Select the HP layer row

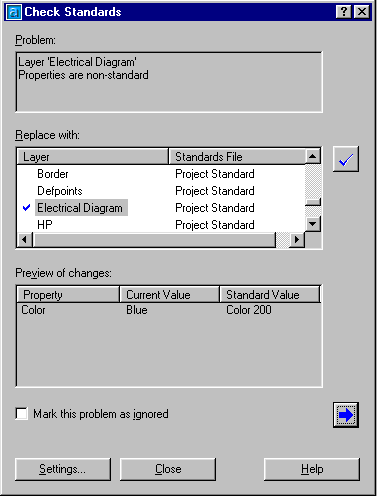161,225
